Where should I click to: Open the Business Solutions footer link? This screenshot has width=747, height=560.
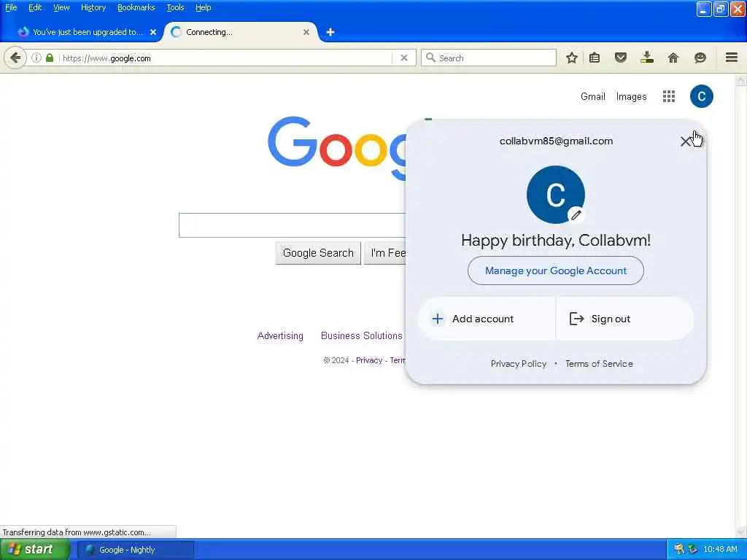click(x=362, y=335)
